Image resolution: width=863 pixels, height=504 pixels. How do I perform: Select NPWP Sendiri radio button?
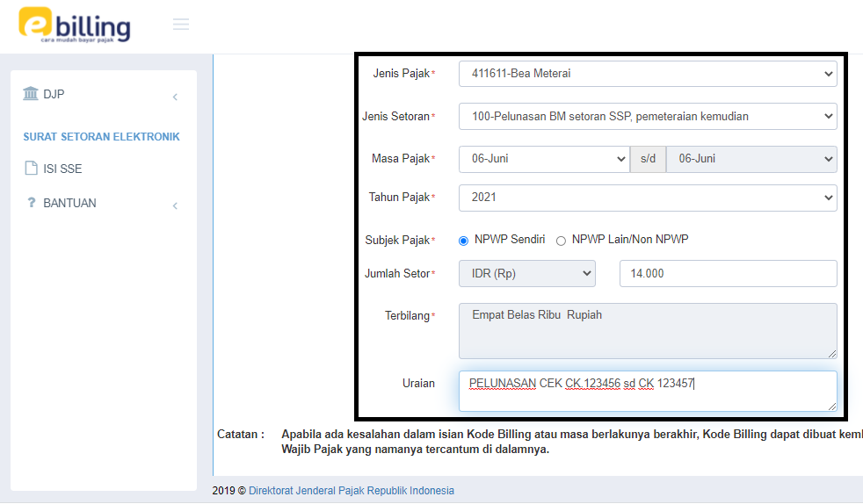click(x=464, y=241)
